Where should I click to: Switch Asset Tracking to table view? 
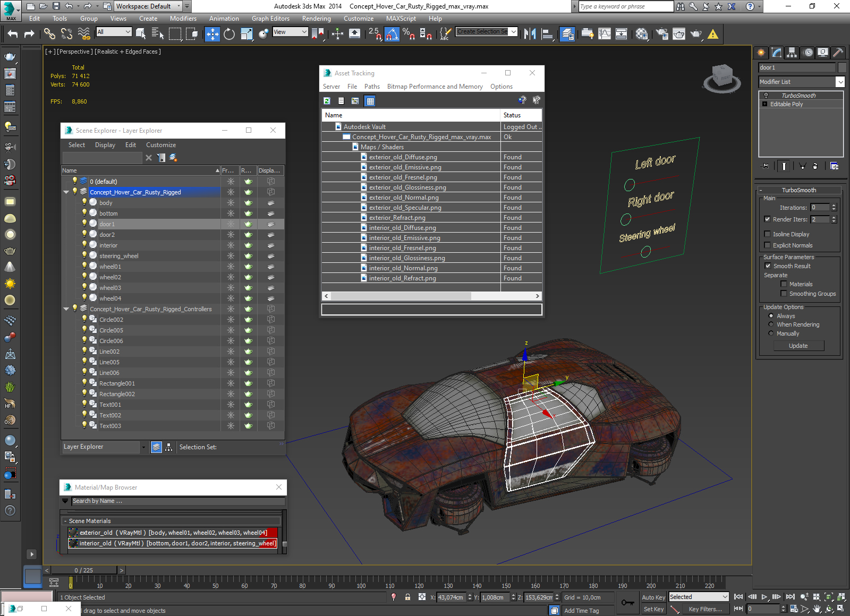370,101
